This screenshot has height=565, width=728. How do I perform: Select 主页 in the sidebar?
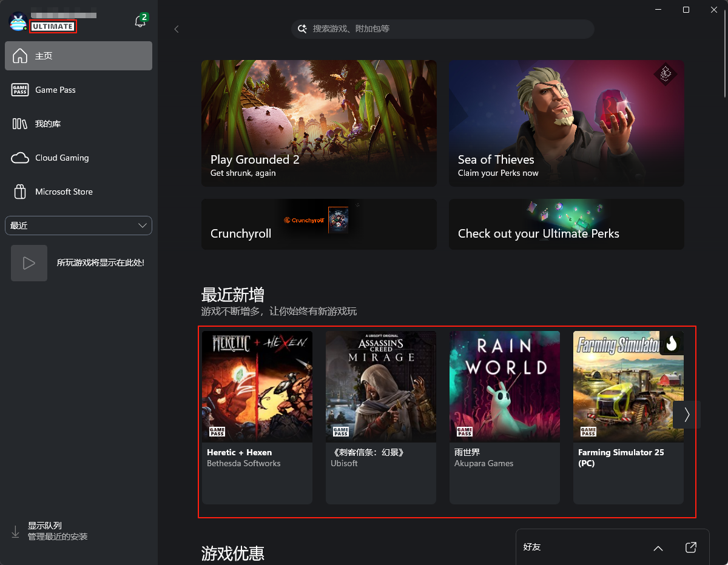click(78, 56)
